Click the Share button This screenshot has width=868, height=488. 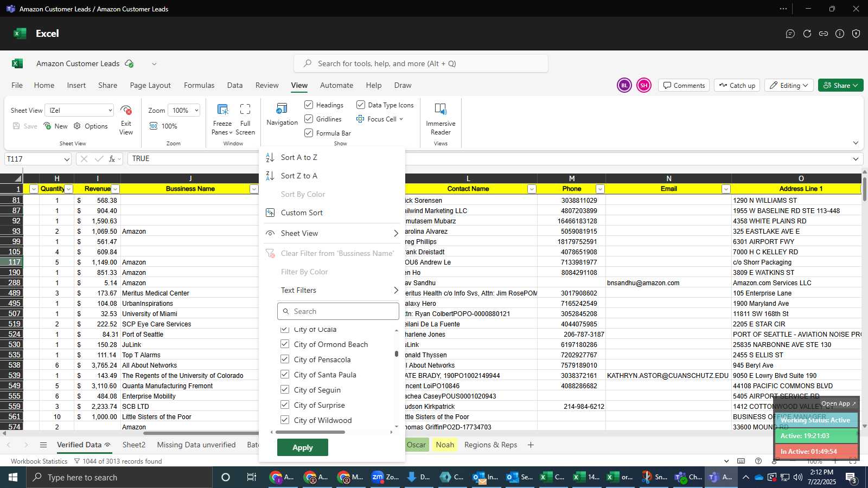[x=840, y=85]
